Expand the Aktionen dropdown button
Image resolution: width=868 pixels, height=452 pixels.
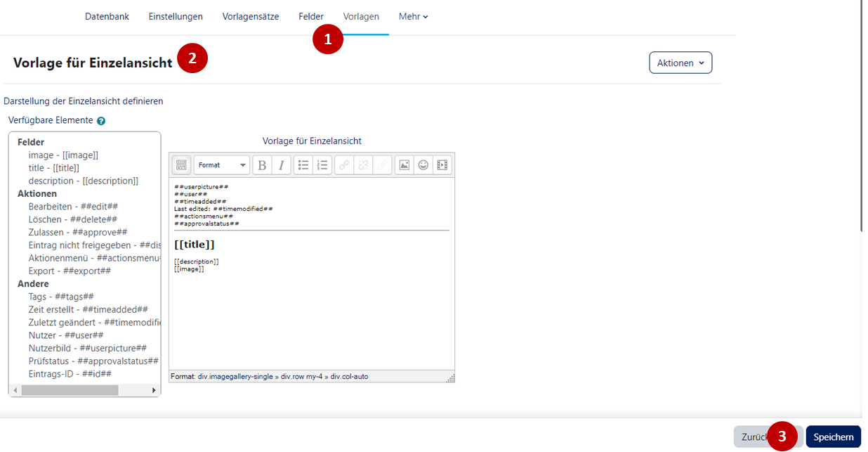(x=680, y=63)
